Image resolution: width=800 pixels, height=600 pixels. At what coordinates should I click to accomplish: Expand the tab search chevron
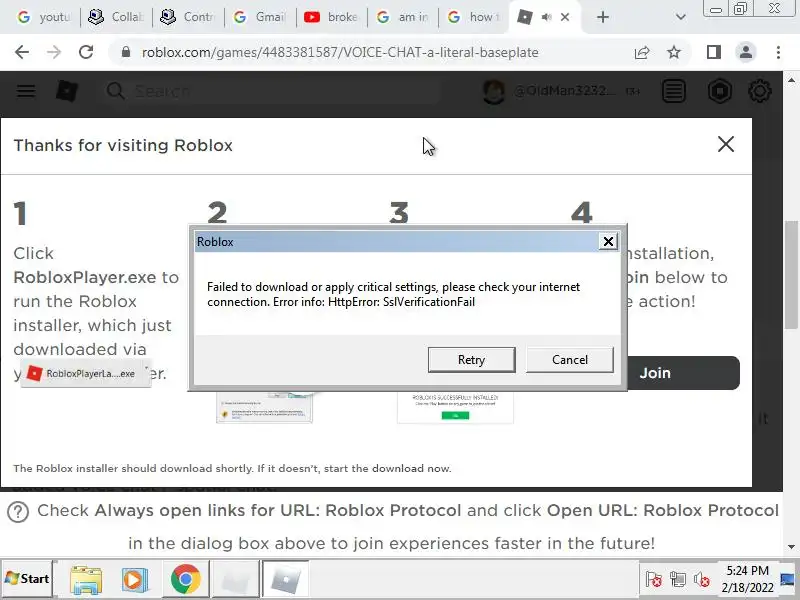(680, 17)
